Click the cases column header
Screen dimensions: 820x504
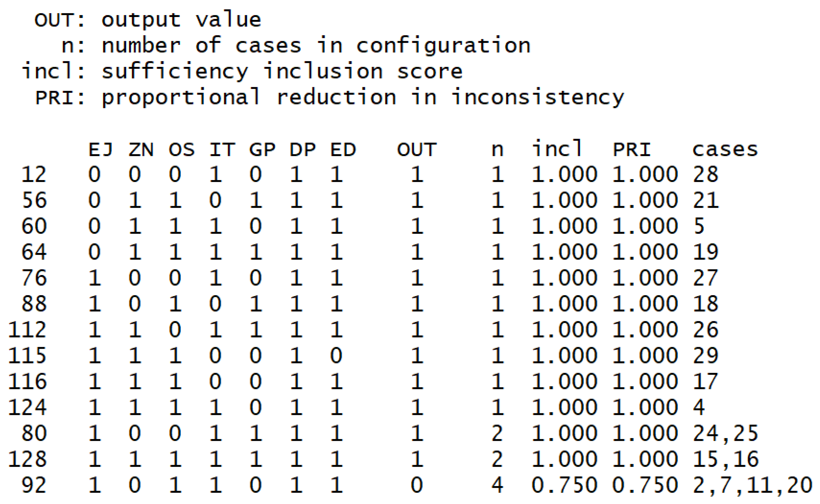tap(725, 150)
